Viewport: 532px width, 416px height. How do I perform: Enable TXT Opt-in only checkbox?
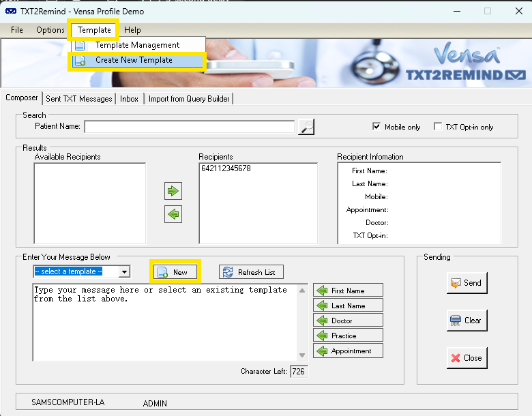coord(438,127)
